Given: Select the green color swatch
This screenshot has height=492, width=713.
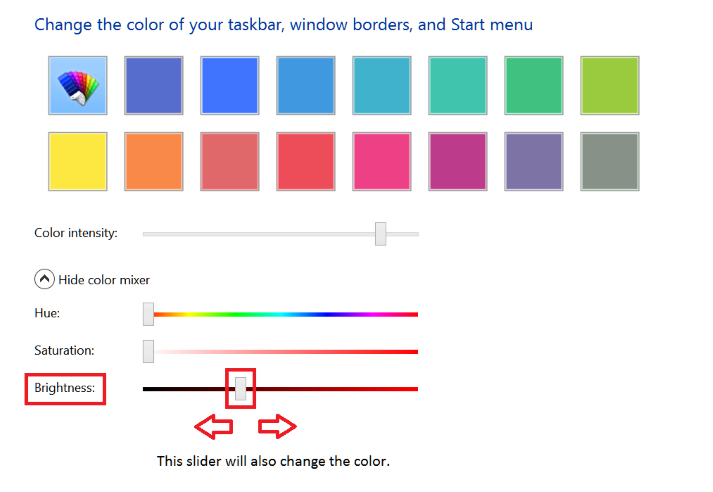Looking at the screenshot, I should (534, 85).
